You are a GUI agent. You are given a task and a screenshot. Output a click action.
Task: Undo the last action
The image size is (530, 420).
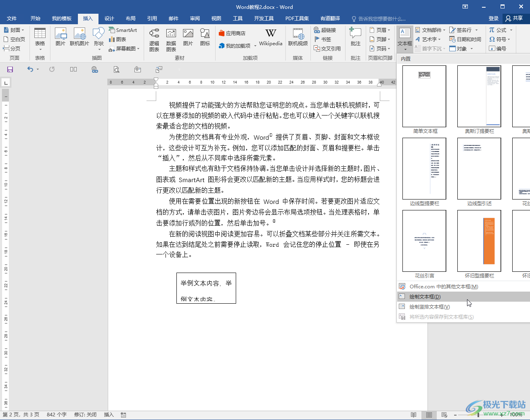click(30, 69)
